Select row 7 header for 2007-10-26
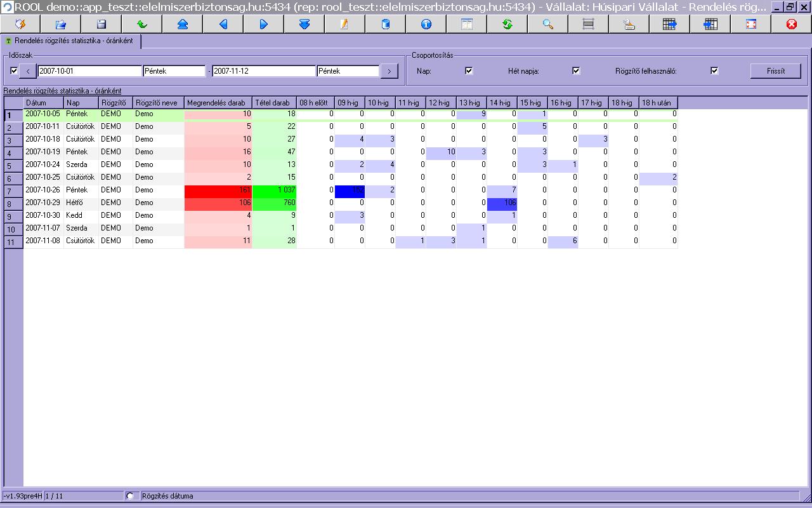The image size is (812, 508). pos(13,191)
